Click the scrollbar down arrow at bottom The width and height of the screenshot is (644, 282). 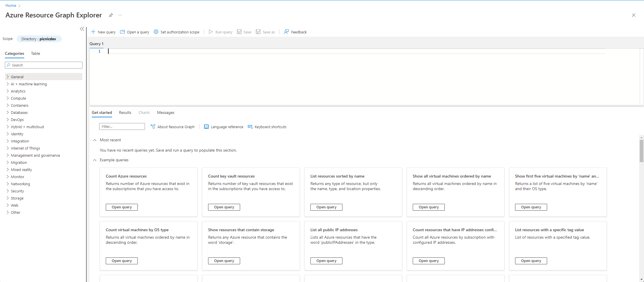click(x=641, y=279)
